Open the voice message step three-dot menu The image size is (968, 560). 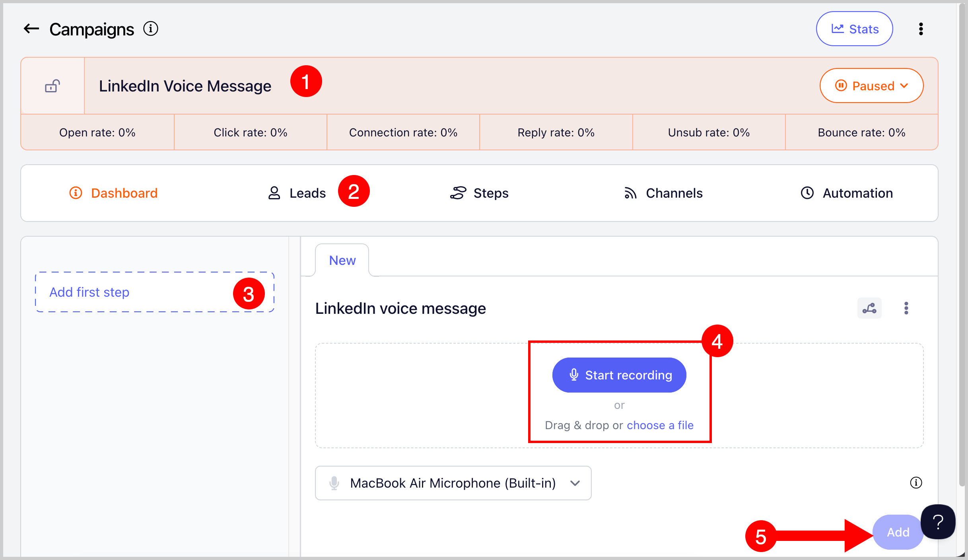coord(906,308)
